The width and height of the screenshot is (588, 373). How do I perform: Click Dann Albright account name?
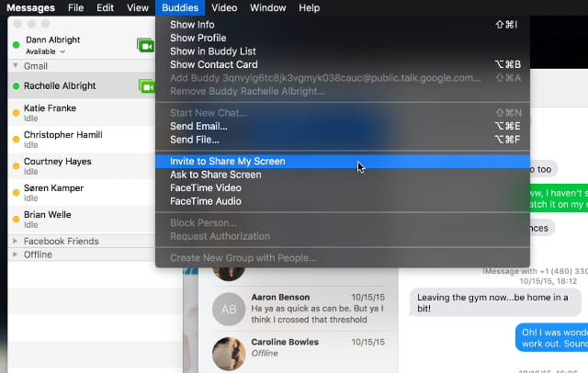tap(53, 40)
